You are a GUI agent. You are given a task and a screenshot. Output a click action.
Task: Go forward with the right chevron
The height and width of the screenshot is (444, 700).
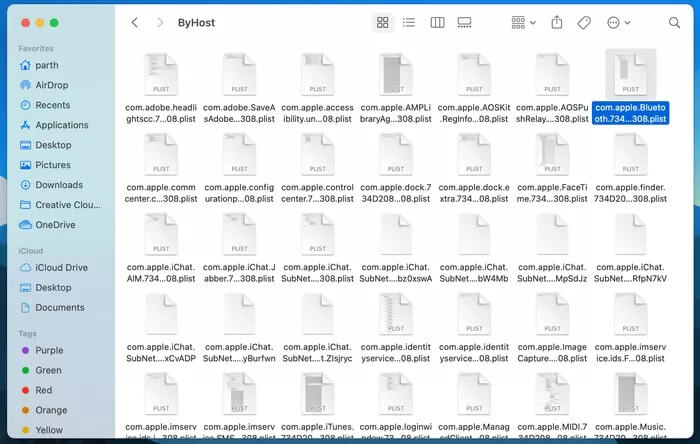coord(160,22)
